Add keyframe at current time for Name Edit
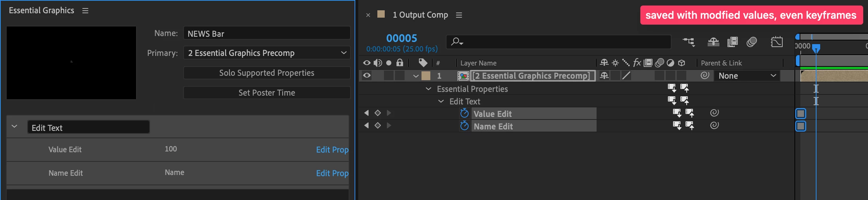The image size is (868, 200). (378, 125)
